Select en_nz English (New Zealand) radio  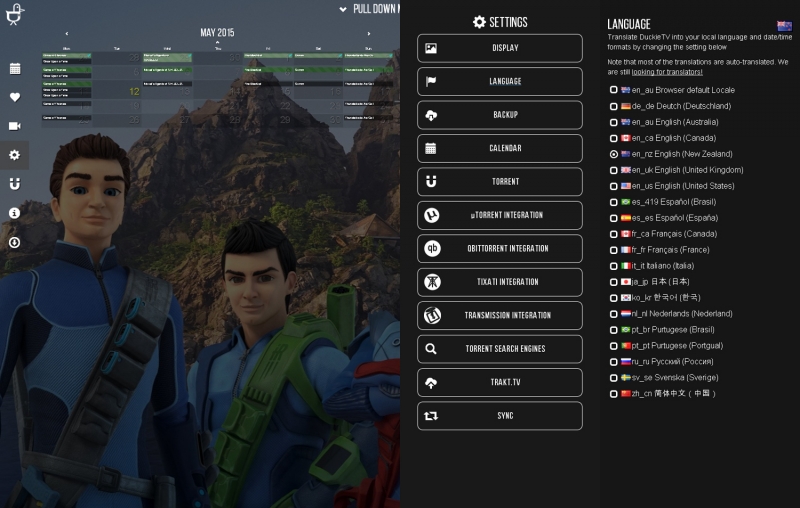click(x=614, y=154)
